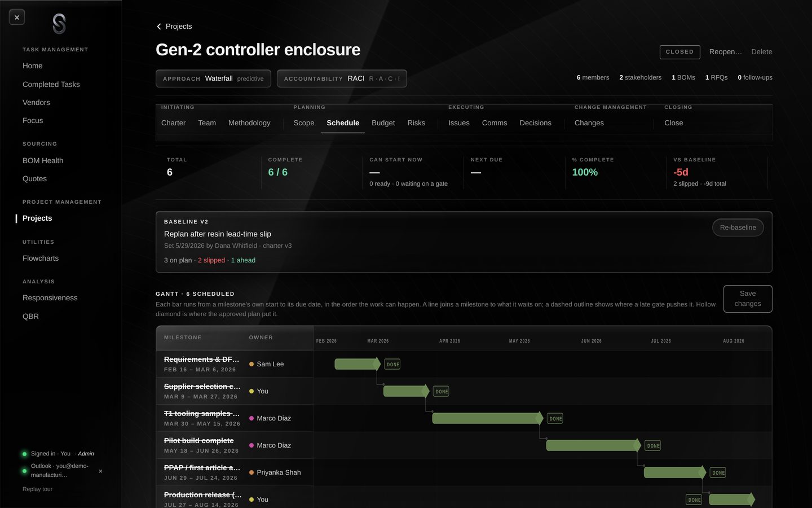Screen dimensions: 812x508
Task: Open Completed Tasks in the sidebar
Action: pyautogui.click(x=51, y=84)
